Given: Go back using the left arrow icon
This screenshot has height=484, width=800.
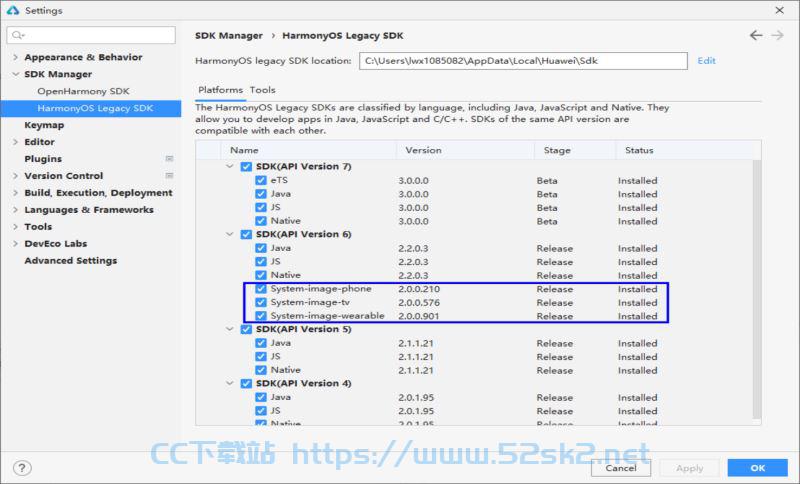Looking at the screenshot, I should click(x=756, y=35).
